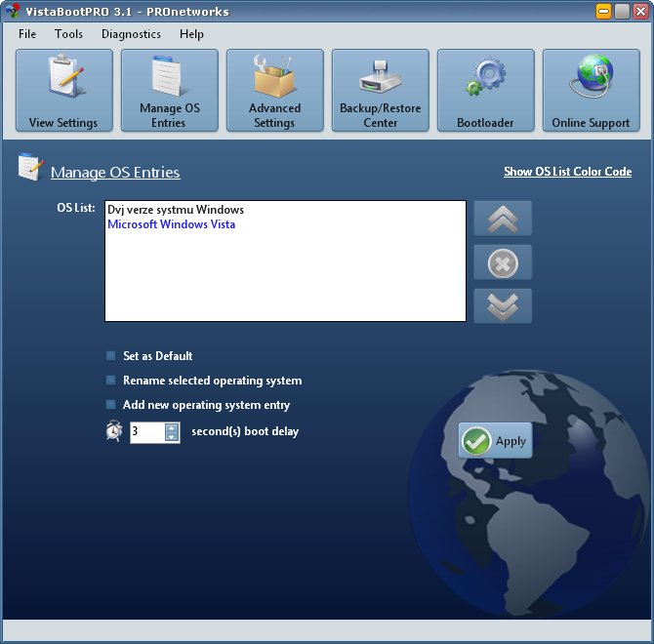The image size is (654, 644).
Task: Open the File menu
Action: [x=27, y=34]
